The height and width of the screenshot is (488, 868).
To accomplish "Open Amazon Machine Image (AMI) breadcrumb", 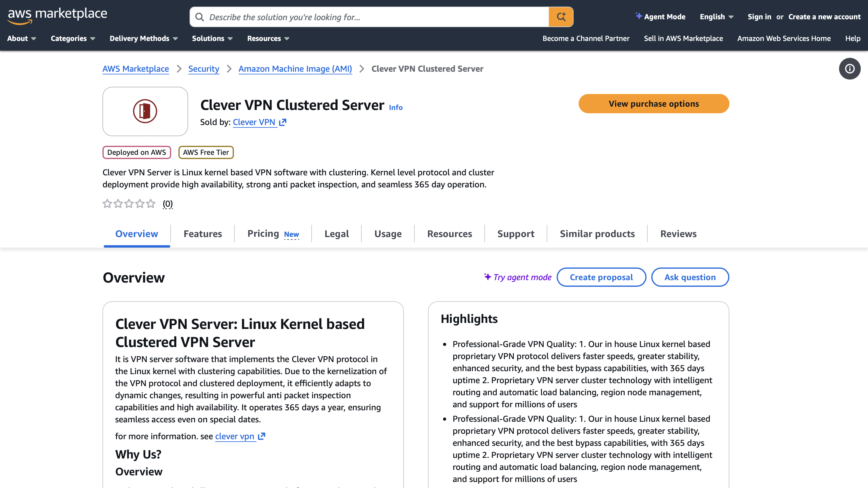I will 295,69.
